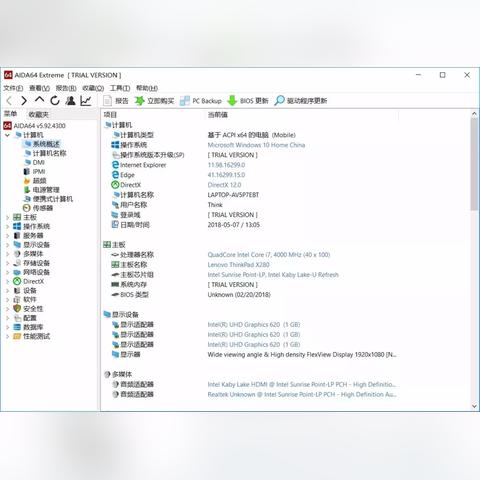Select 计算机名称 in the left tree
Viewport: 480px width, 480px height.
[49, 153]
